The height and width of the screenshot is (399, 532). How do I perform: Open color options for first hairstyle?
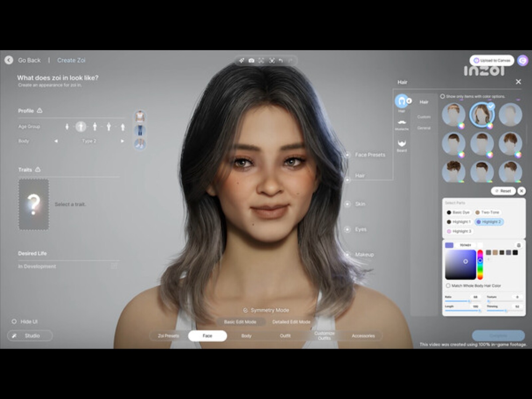pyautogui.click(x=462, y=126)
